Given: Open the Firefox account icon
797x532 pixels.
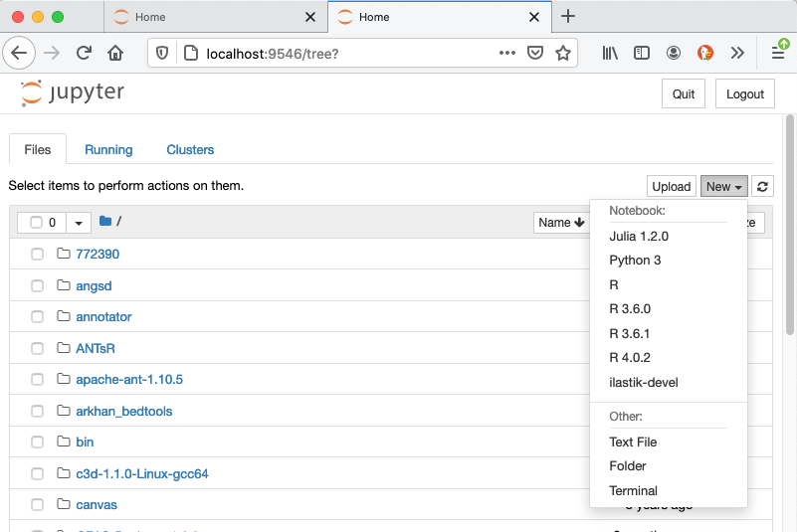Looking at the screenshot, I should [674, 53].
